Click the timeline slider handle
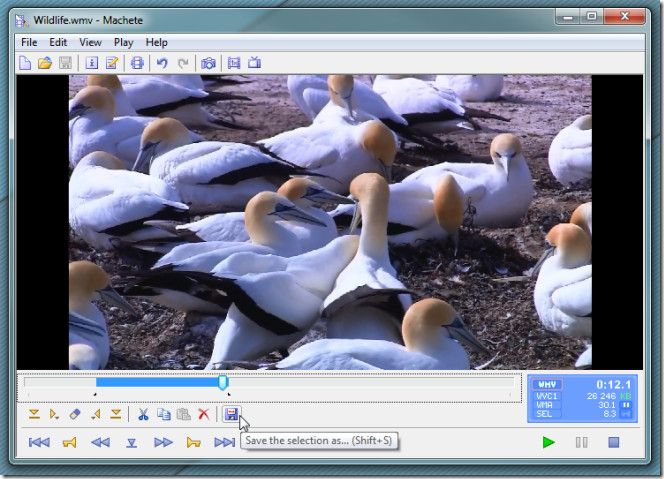This screenshot has height=479, width=664. pos(223,382)
